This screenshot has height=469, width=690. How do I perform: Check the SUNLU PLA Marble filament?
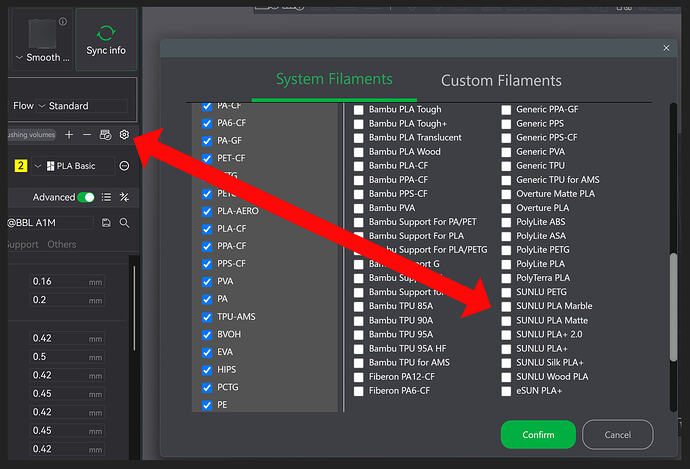point(506,306)
